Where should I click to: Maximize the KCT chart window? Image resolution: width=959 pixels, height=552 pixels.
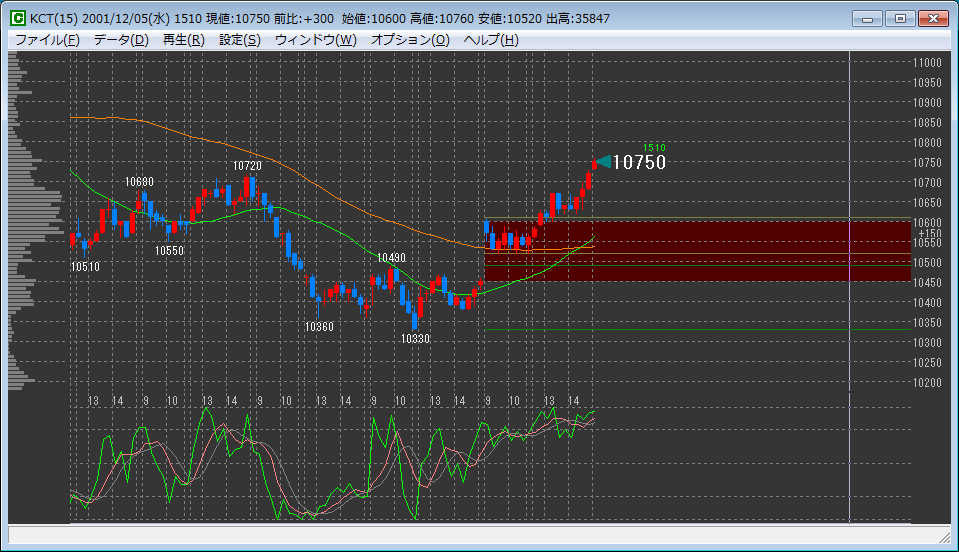[900, 19]
